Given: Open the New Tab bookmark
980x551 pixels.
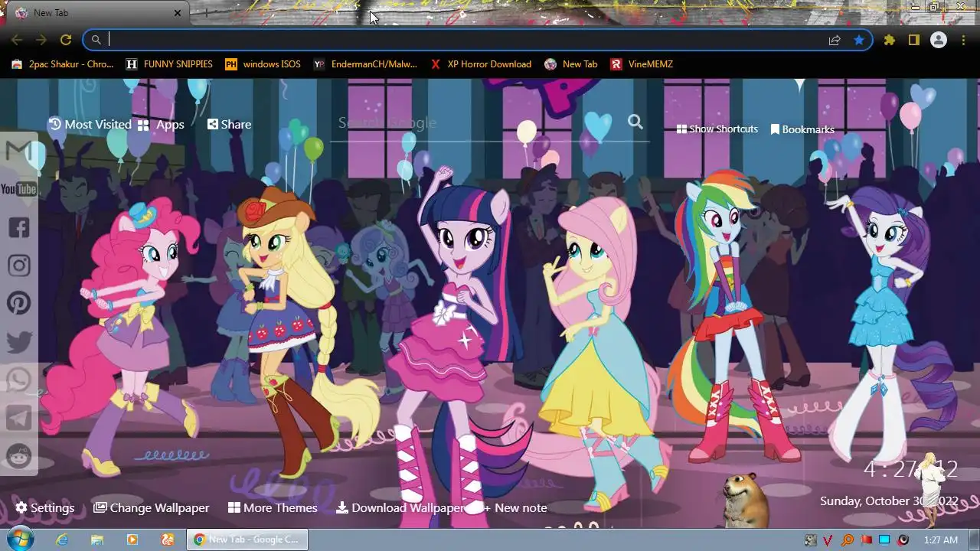Looking at the screenshot, I should 571,64.
